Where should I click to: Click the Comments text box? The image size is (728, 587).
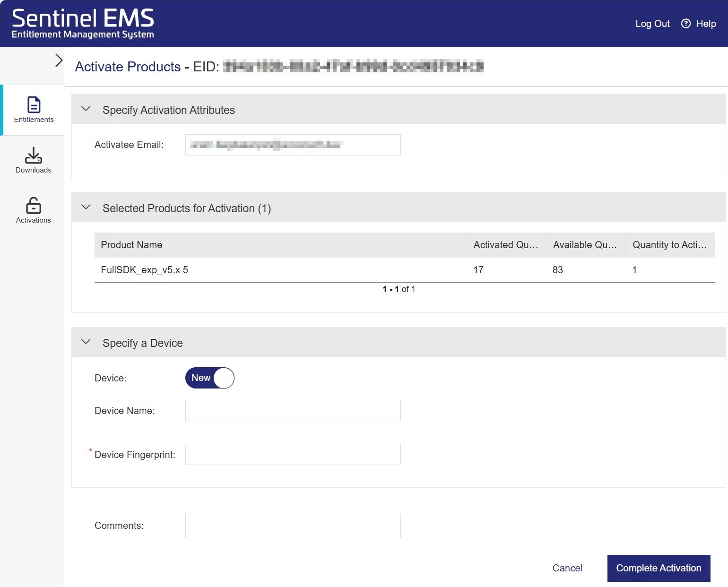click(293, 526)
